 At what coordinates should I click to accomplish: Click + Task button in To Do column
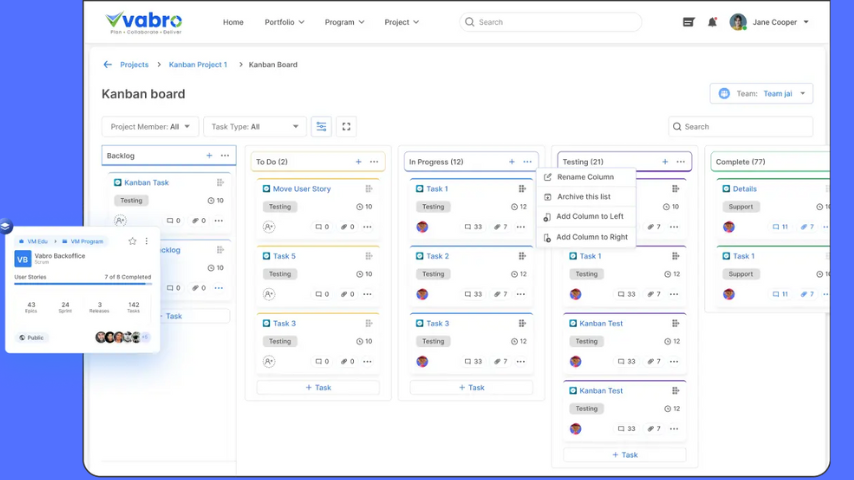[x=318, y=387]
